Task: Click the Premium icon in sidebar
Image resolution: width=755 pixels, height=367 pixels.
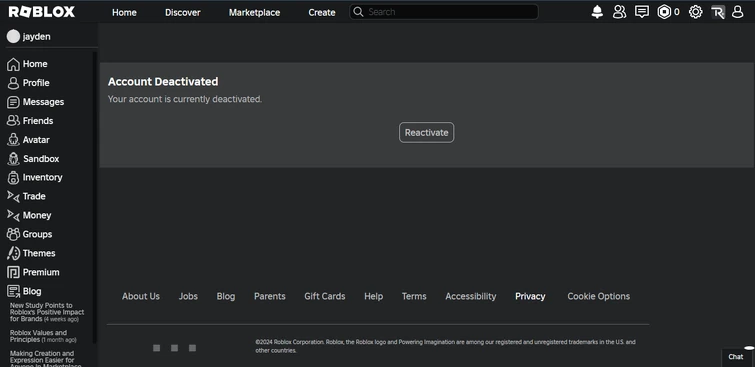Action: 13,273
